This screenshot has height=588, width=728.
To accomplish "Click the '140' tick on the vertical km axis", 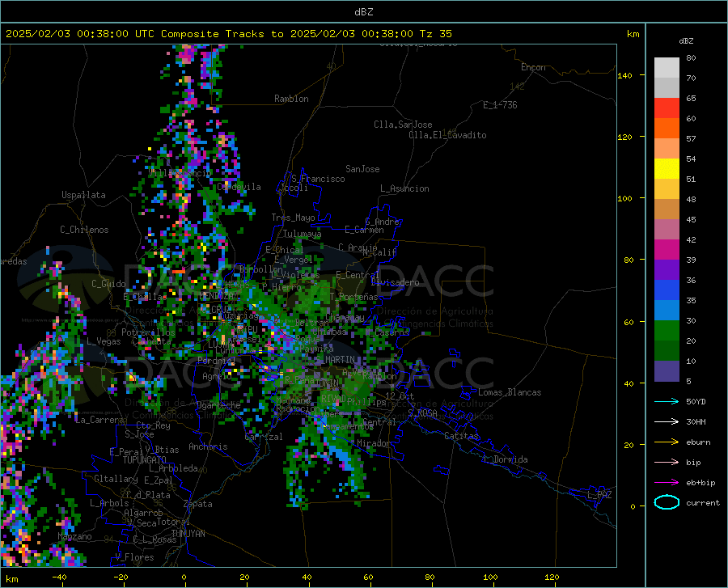I will 624,75.
